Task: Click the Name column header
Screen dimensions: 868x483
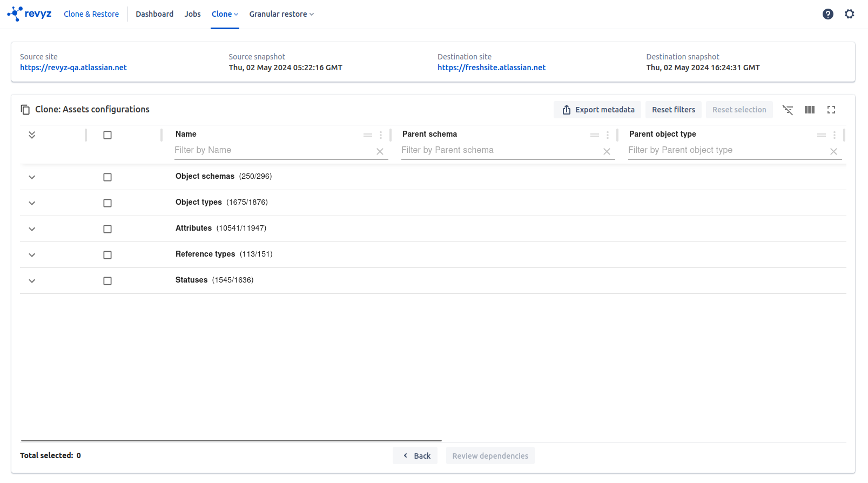Action: 186,134
